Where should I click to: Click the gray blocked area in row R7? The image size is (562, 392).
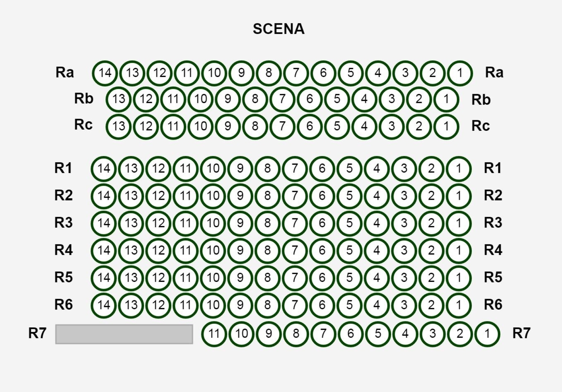124,334
